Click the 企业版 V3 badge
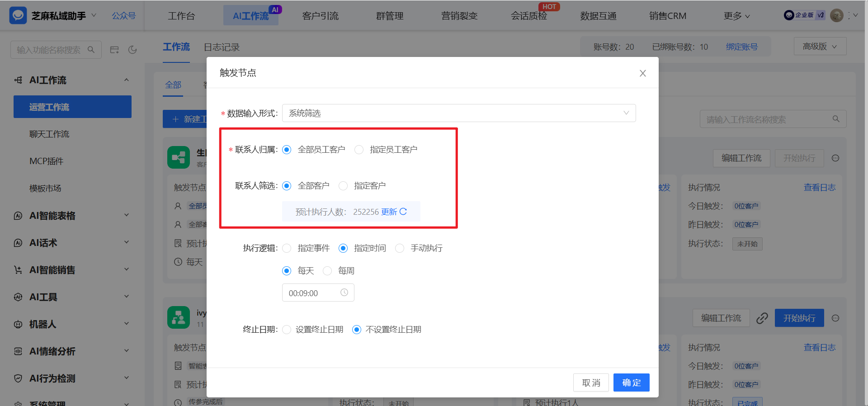 (x=804, y=15)
